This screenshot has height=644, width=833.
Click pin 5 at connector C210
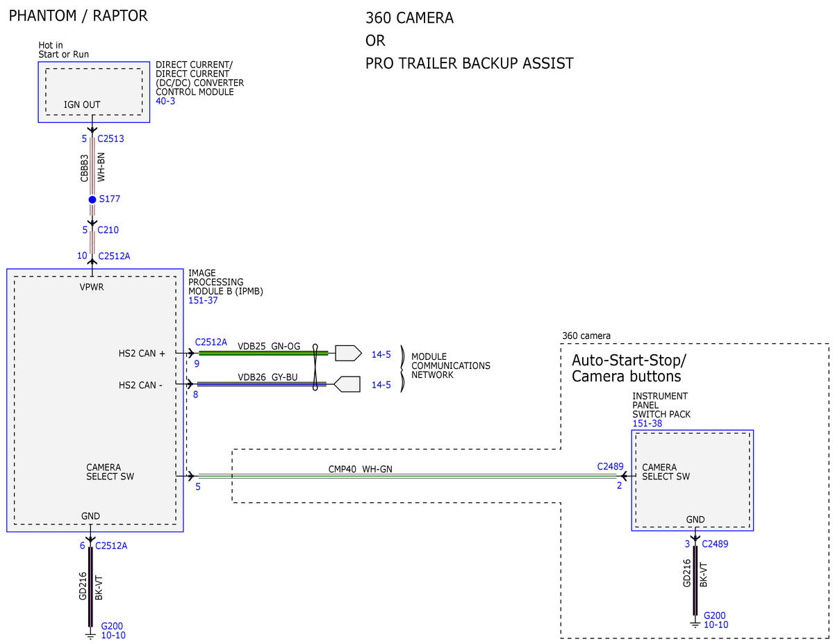(85, 230)
